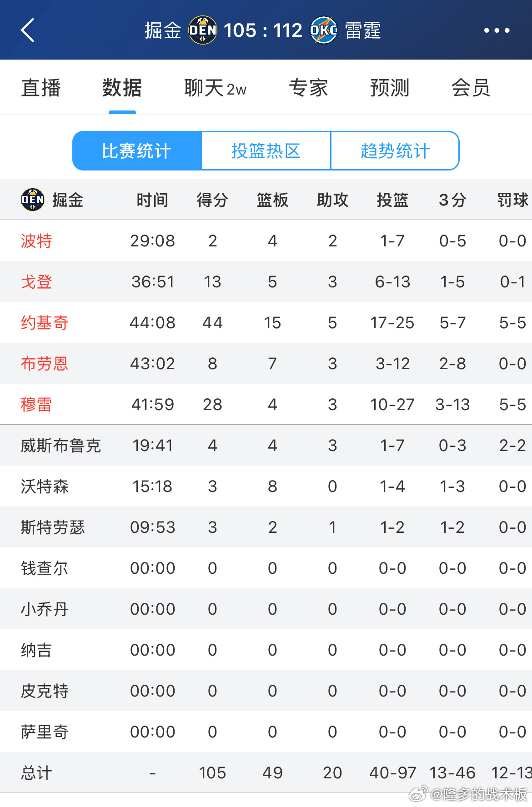Tap the Weibo watermark icon
This screenshot has width=532, height=807.
(418, 794)
